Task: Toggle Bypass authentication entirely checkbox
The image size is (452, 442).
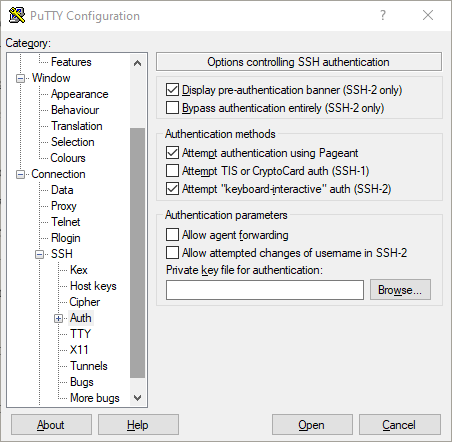Action: click(172, 108)
